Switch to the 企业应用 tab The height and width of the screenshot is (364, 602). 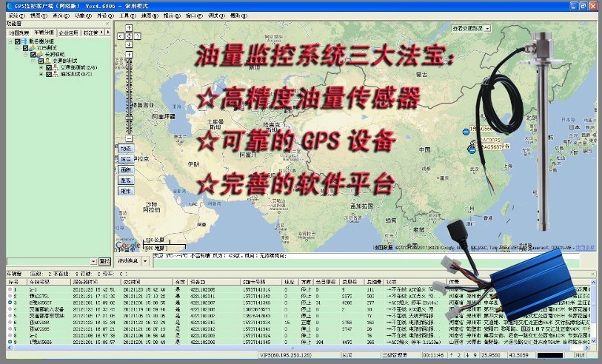tap(68, 33)
